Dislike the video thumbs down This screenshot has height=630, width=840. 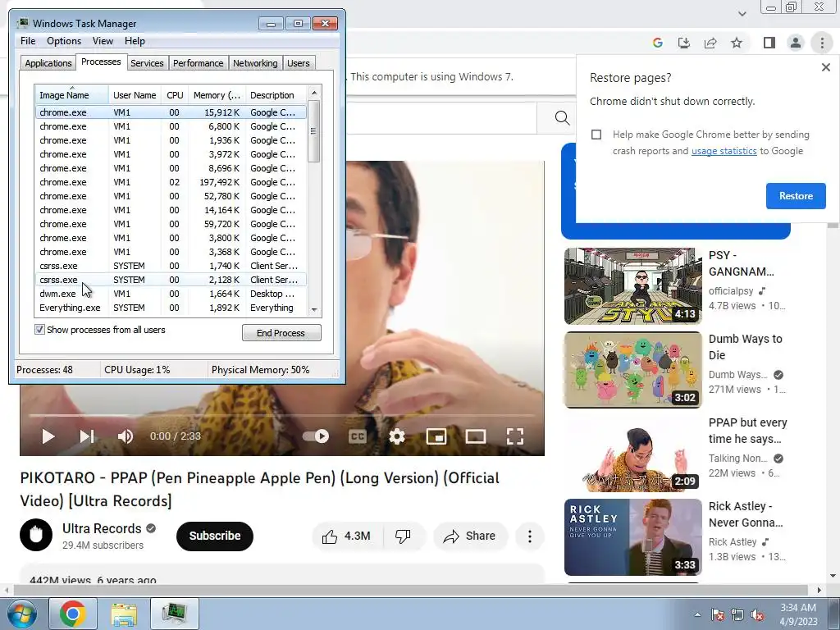pyautogui.click(x=403, y=536)
